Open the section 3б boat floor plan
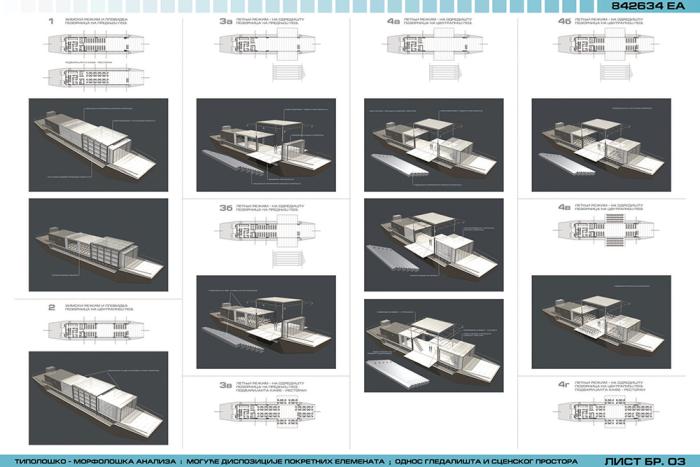 268,231
